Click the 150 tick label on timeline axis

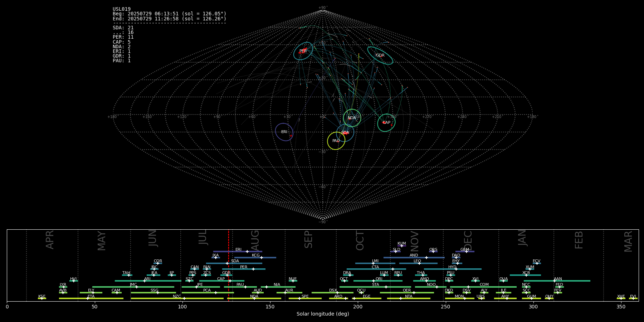click(x=270, y=307)
